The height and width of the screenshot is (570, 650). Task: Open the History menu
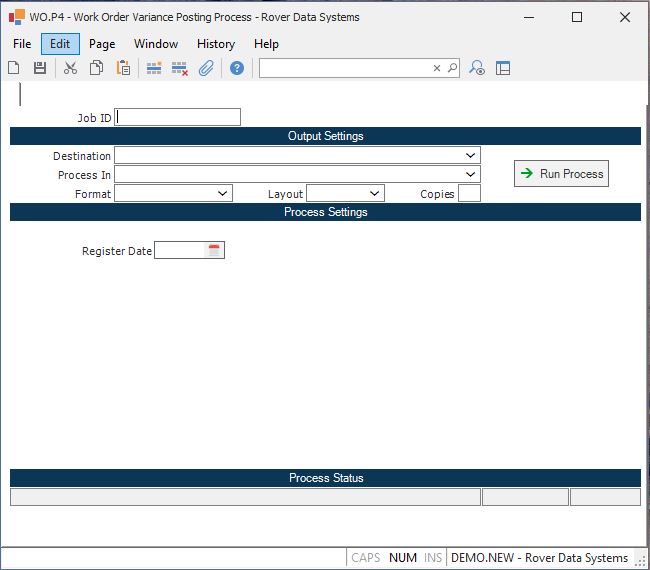coord(215,44)
